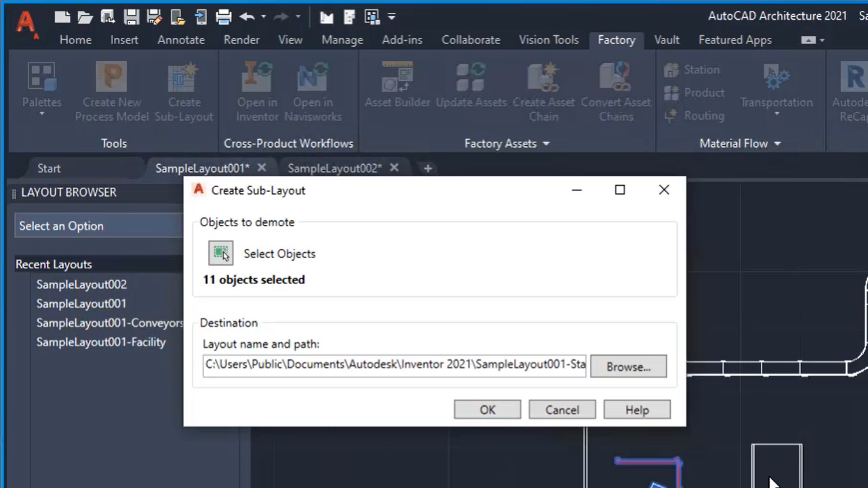868x488 pixels.
Task: Switch to the Annotate ribbon tab
Action: pyautogui.click(x=181, y=40)
